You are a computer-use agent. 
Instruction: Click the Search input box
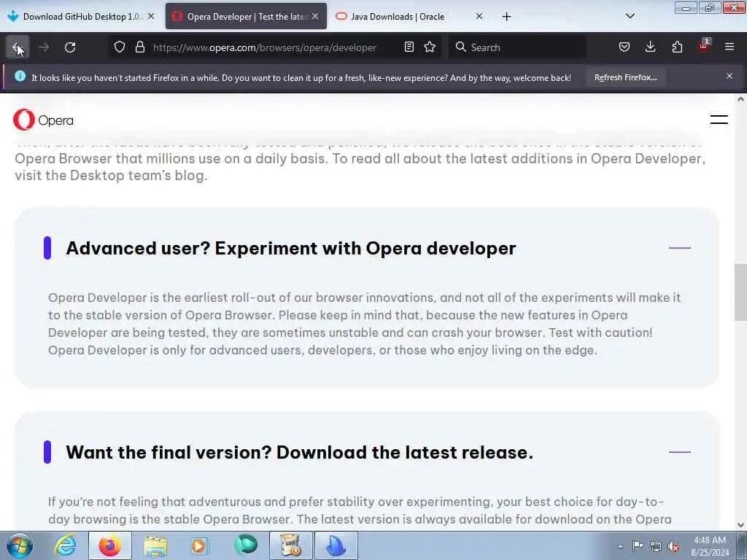coord(517,47)
